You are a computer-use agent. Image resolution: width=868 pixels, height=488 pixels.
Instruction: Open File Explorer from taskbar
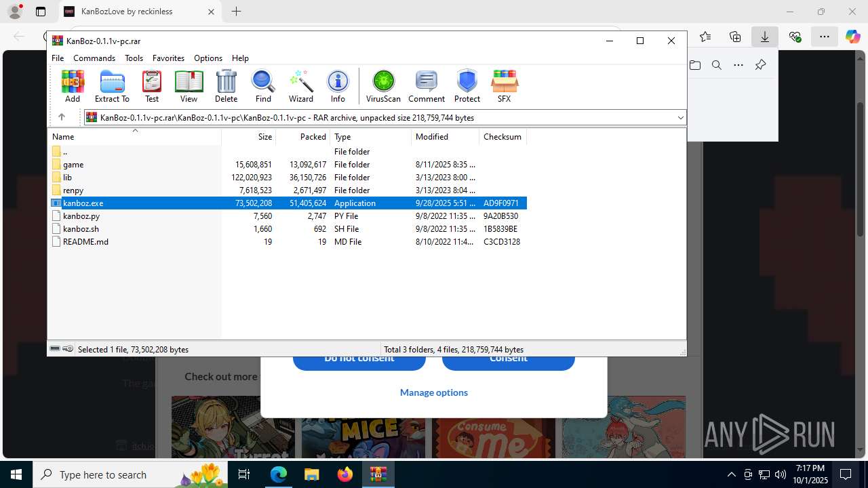click(312, 474)
